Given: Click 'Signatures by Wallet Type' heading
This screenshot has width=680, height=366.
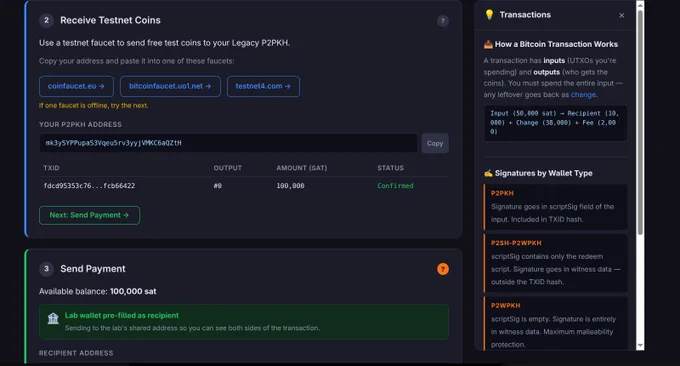Looking at the screenshot, I should tap(543, 173).
